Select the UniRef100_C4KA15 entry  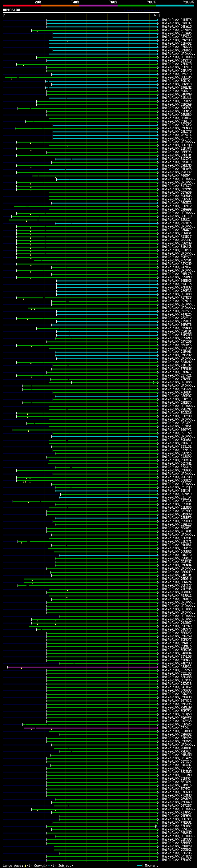[x=176, y=26]
